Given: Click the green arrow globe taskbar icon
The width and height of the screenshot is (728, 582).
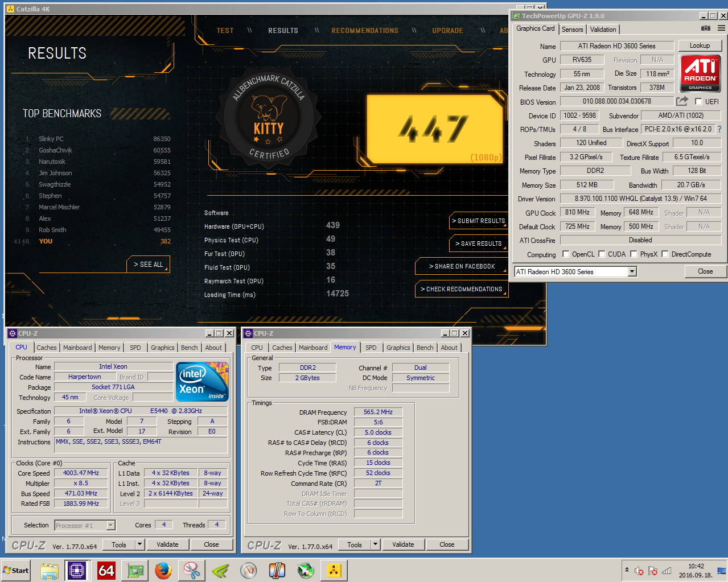Looking at the screenshot, I should tap(306, 571).
